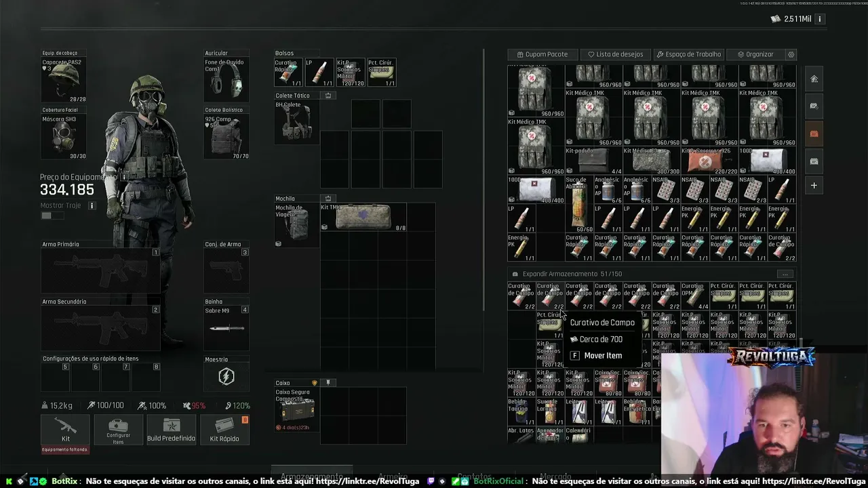
Task: Select Bebida Taurina item in stash
Action: (521, 411)
